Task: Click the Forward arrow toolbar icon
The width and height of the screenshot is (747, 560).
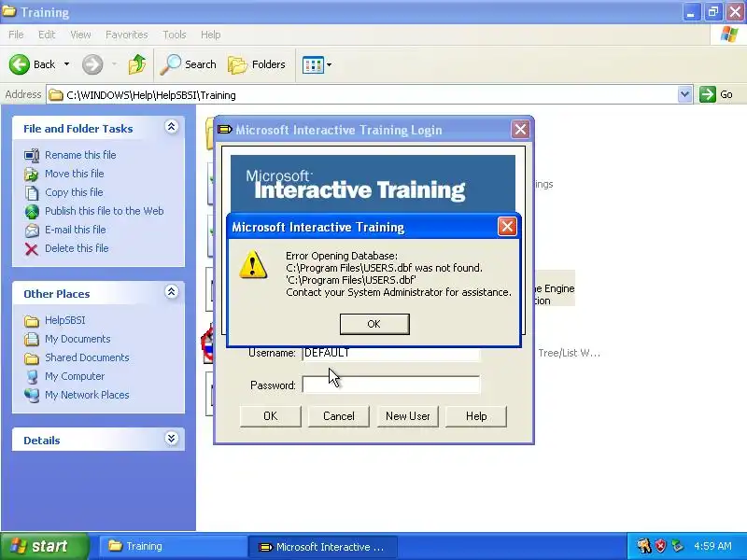Action: (x=92, y=64)
